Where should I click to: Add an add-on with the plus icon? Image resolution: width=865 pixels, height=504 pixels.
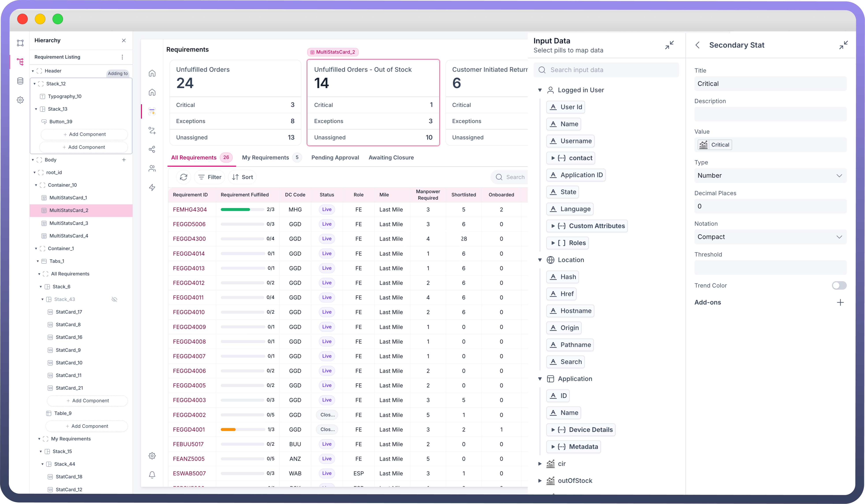[840, 302]
